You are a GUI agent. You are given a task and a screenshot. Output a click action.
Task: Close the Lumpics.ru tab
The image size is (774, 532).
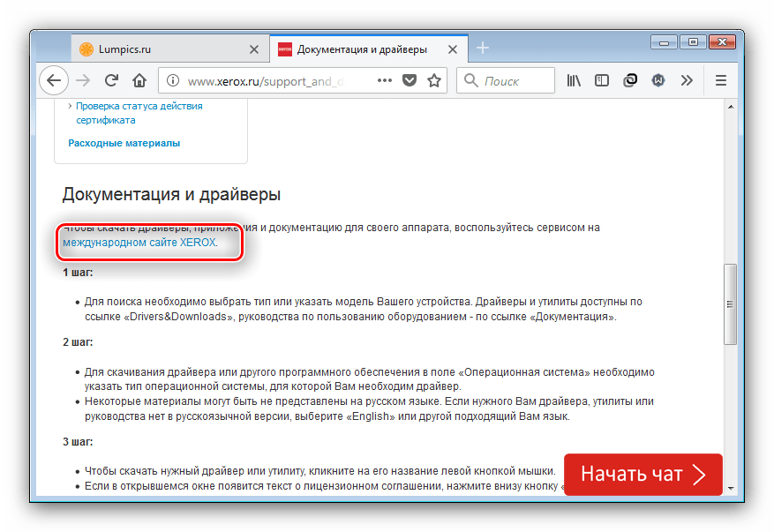coord(254,49)
